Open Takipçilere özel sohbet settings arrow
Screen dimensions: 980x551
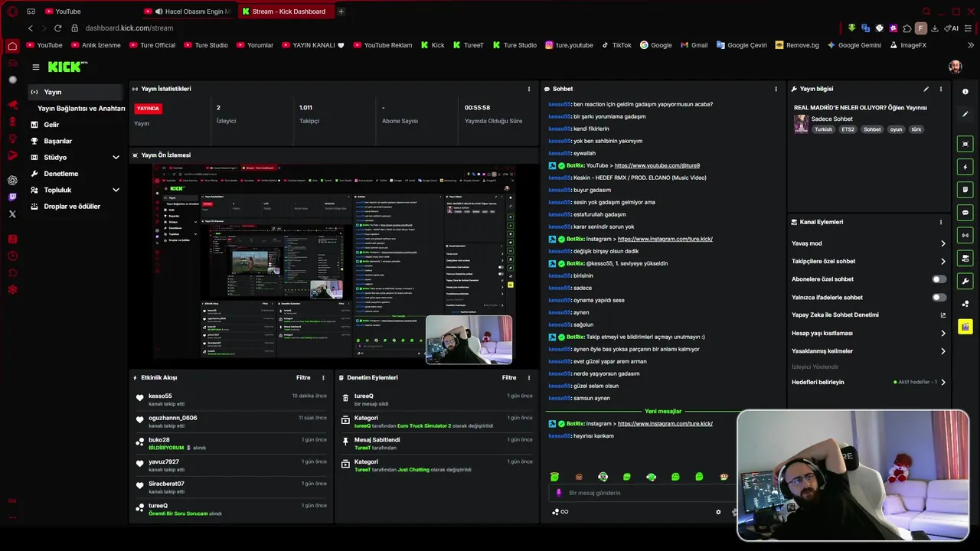coord(942,262)
